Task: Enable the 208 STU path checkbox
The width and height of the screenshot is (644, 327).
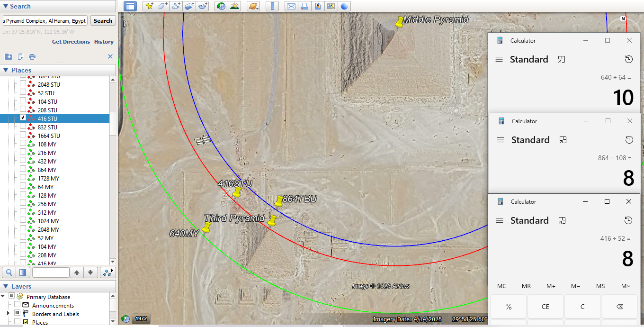Action: 23,109
